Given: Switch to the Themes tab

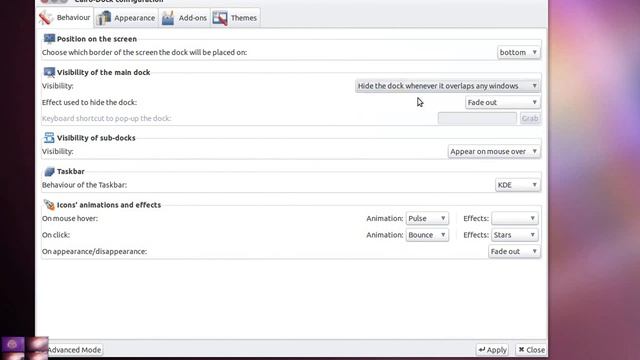Looking at the screenshot, I should [x=235, y=18].
